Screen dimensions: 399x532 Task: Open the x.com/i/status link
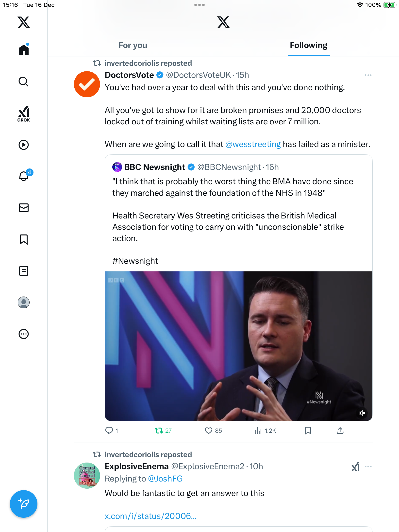tap(150, 516)
